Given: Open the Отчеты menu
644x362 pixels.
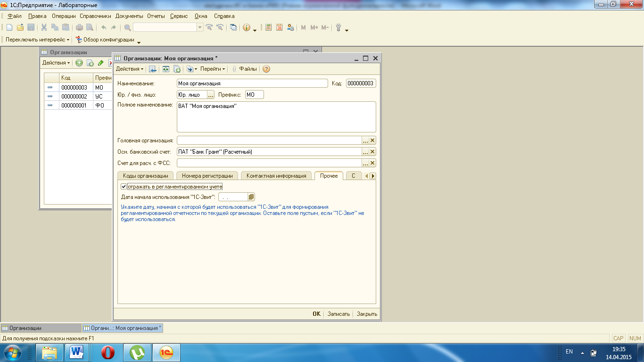Looking at the screenshot, I should [156, 16].
